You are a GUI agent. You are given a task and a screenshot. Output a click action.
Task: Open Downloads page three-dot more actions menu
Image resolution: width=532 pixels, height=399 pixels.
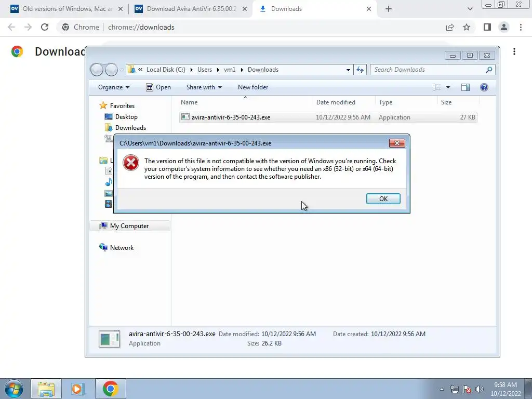coord(514,51)
